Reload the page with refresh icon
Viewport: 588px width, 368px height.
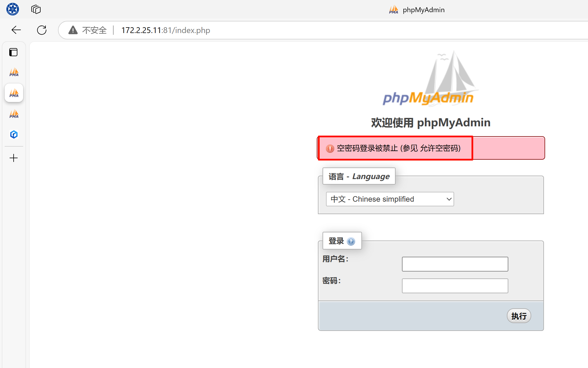click(x=42, y=30)
